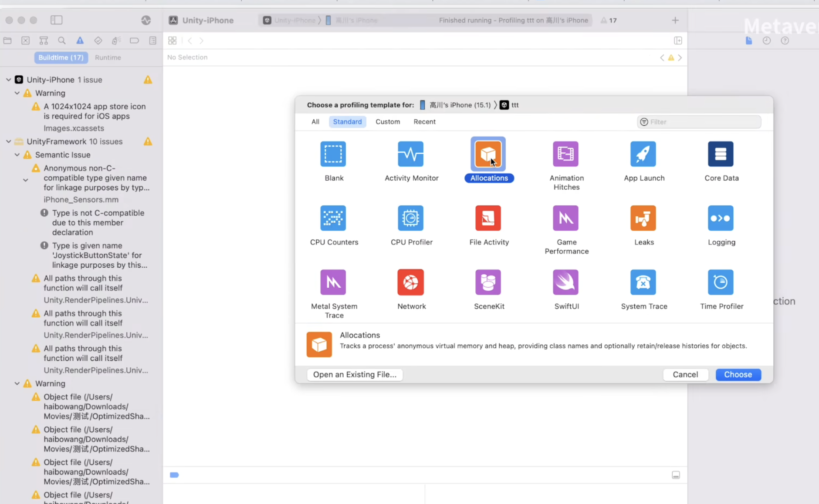819x504 pixels.
Task: Switch to the Standard templates tab
Action: (x=347, y=122)
